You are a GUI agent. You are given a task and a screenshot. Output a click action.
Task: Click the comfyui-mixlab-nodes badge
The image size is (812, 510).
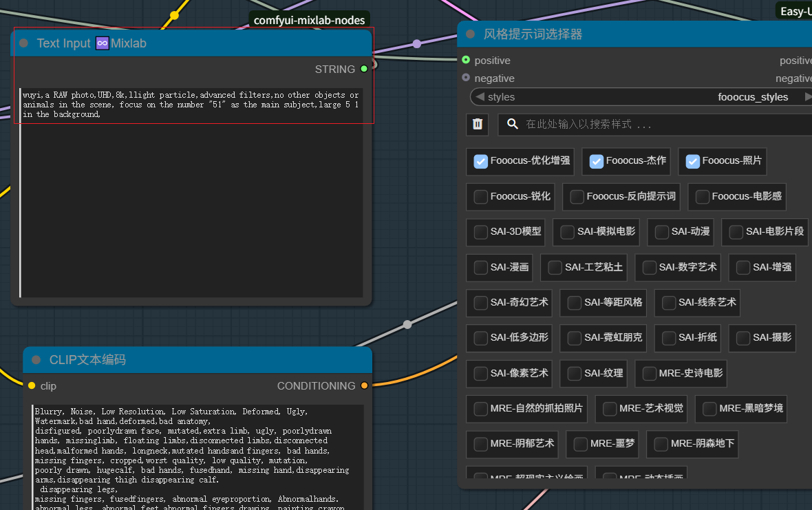309,20
